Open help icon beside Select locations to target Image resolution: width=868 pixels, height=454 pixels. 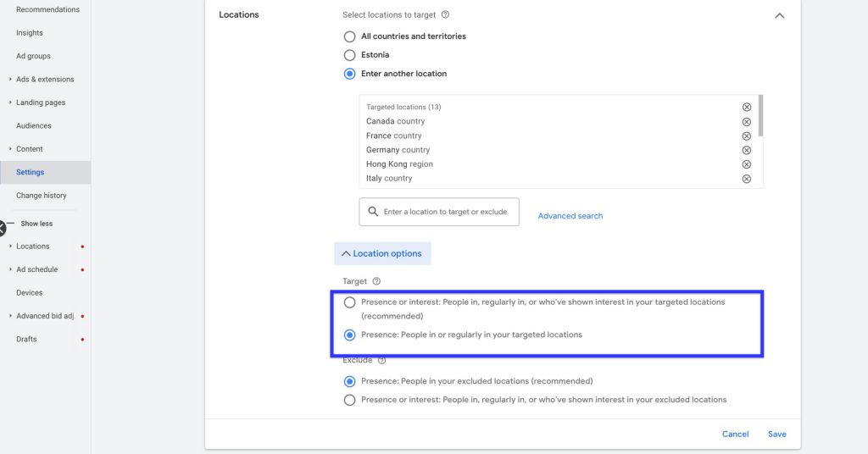(445, 15)
